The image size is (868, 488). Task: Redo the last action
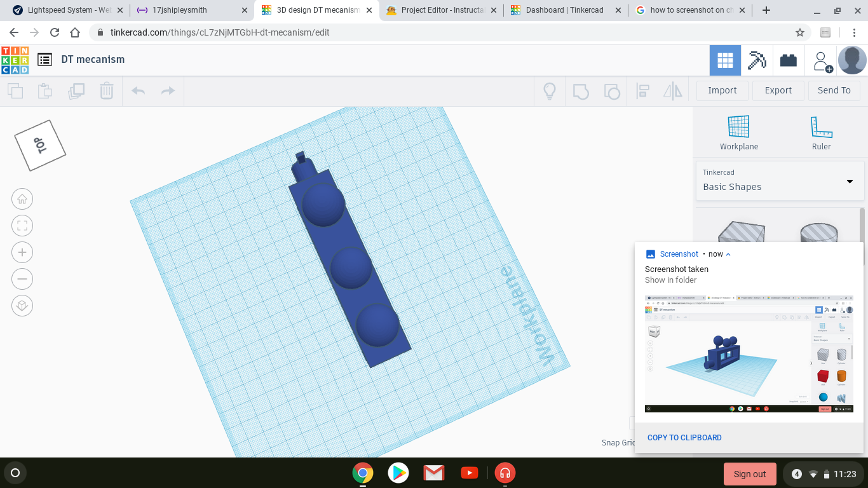click(168, 91)
